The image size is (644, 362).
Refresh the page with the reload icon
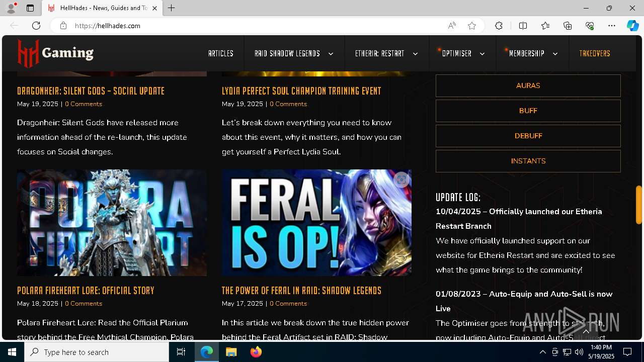click(36, 26)
